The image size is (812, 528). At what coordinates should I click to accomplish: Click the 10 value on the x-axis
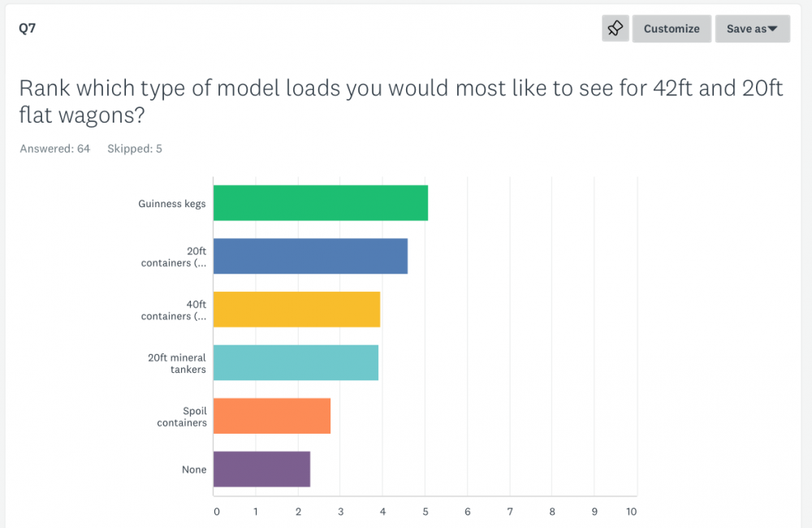tap(631, 512)
